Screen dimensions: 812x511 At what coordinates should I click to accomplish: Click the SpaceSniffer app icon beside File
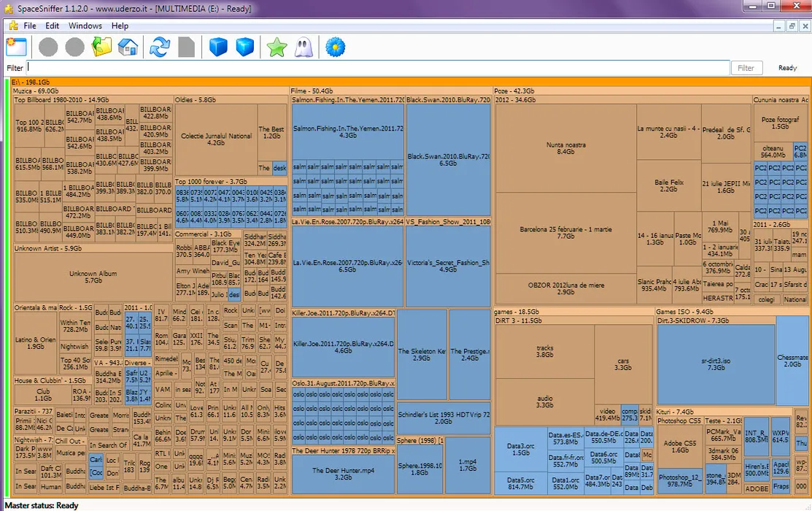(12, 26)
